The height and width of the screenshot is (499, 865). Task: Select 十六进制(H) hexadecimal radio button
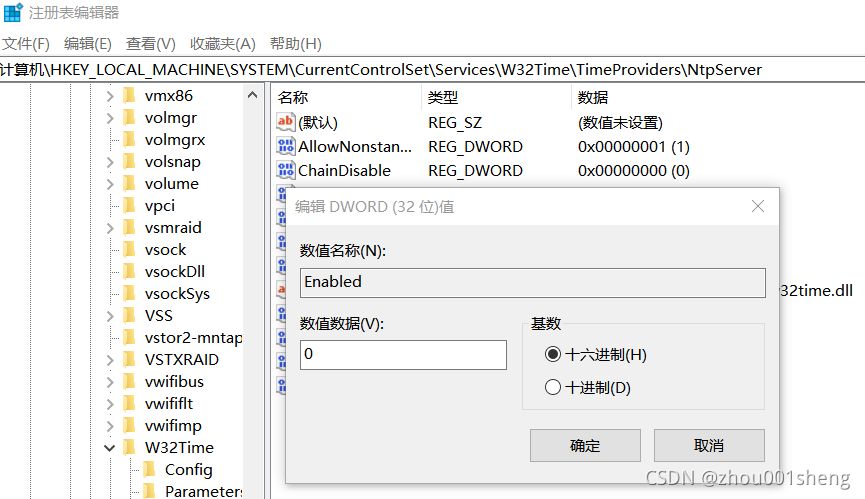tap(553, 354)
